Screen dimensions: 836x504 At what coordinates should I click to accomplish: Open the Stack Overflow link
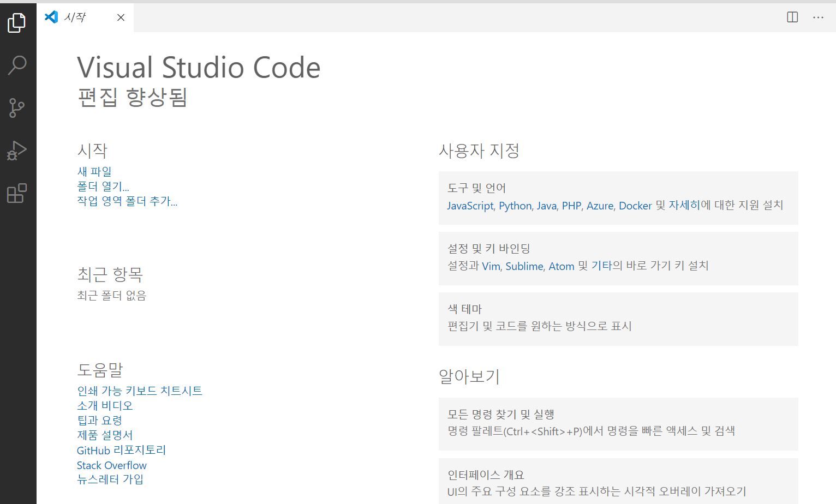click(x=112, y=465)
